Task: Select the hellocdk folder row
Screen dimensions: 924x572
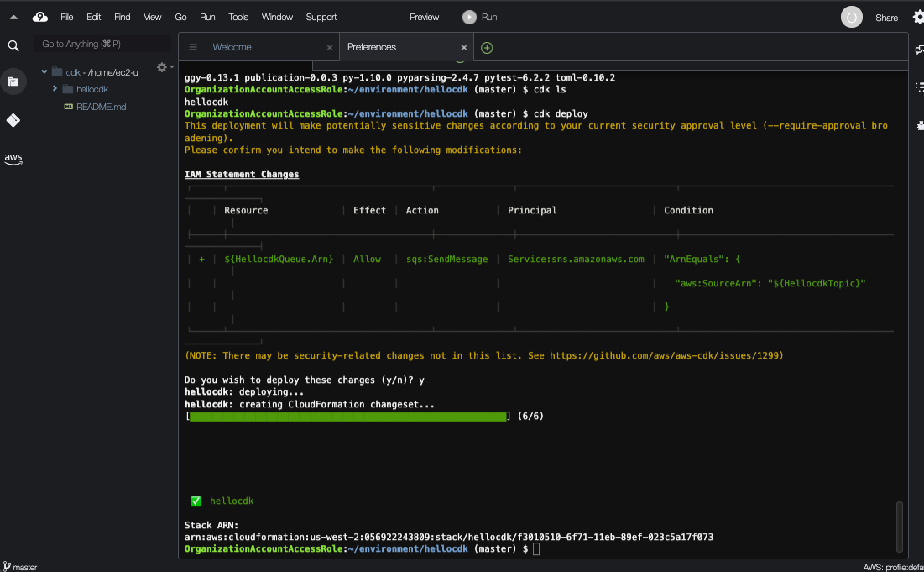Action: pyautogui.click(x=92, y=89)
